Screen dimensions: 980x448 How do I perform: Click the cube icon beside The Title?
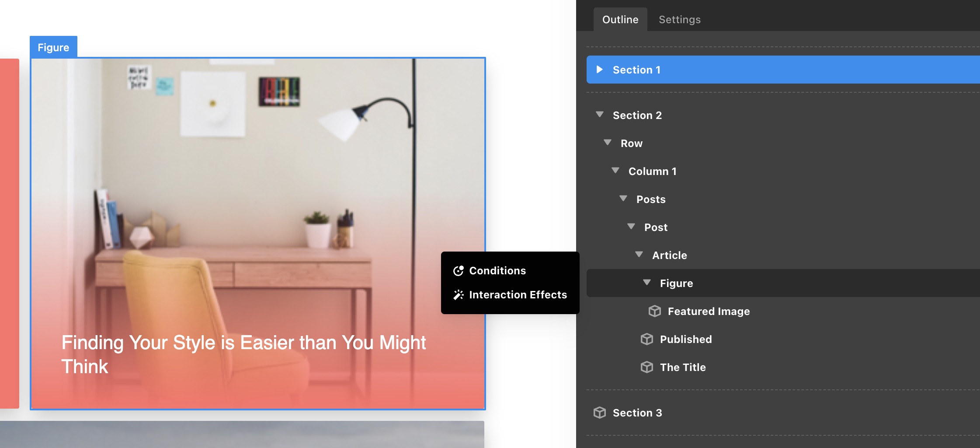tap(646, 367)
